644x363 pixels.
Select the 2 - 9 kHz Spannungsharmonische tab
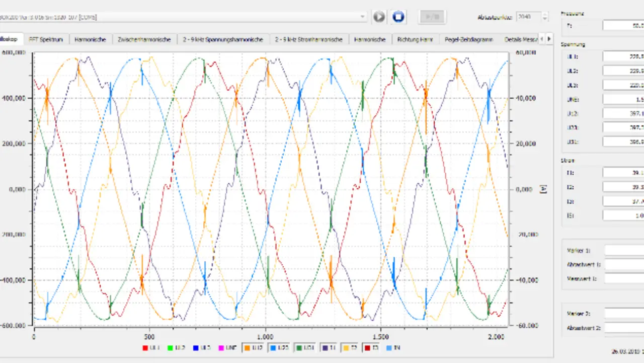coord(223,39)
